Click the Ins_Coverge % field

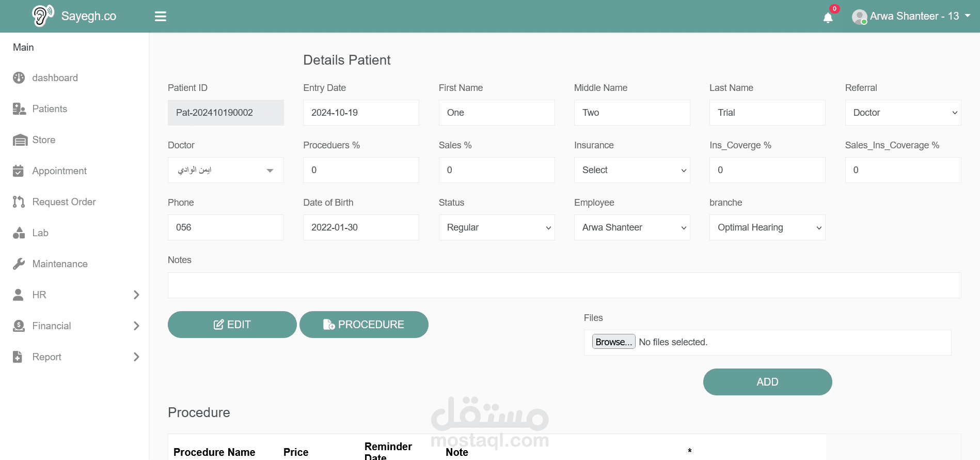click(x=767, y=170)
